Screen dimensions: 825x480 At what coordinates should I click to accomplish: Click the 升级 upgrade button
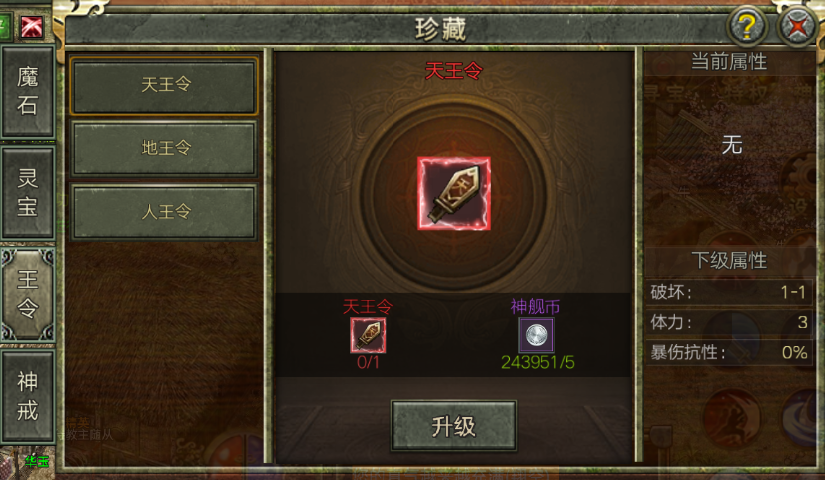click(x=454, y=426)
